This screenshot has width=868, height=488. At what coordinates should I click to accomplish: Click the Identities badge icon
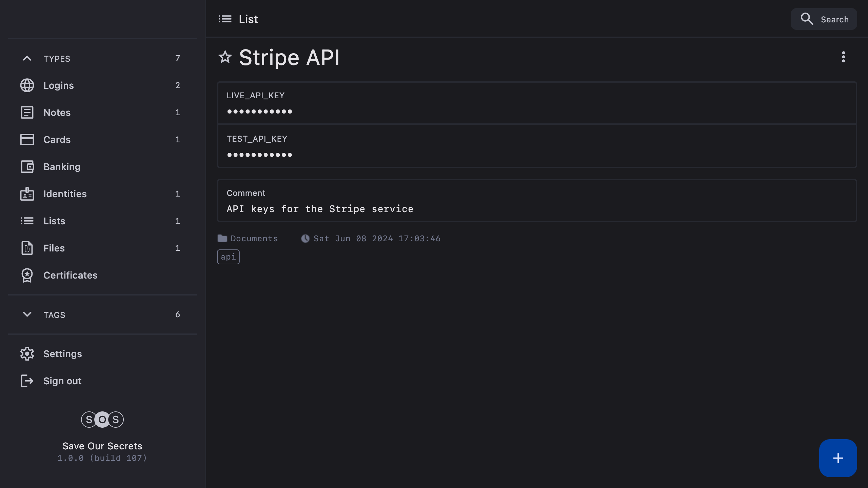point(27,194)
